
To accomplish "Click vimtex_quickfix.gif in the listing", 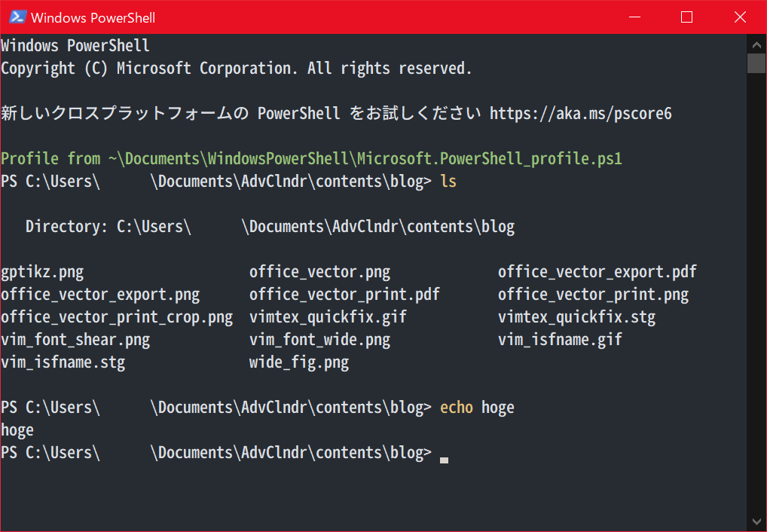I will 328,317.
